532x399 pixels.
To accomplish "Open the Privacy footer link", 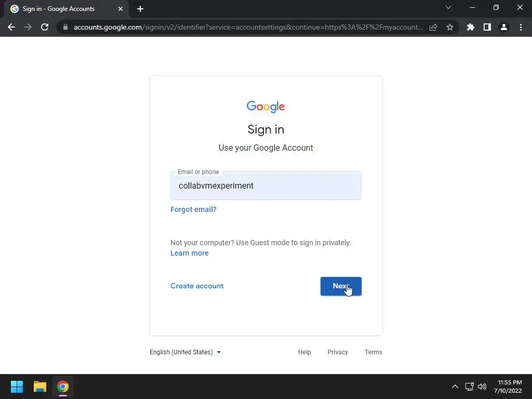I will (338, 352).
